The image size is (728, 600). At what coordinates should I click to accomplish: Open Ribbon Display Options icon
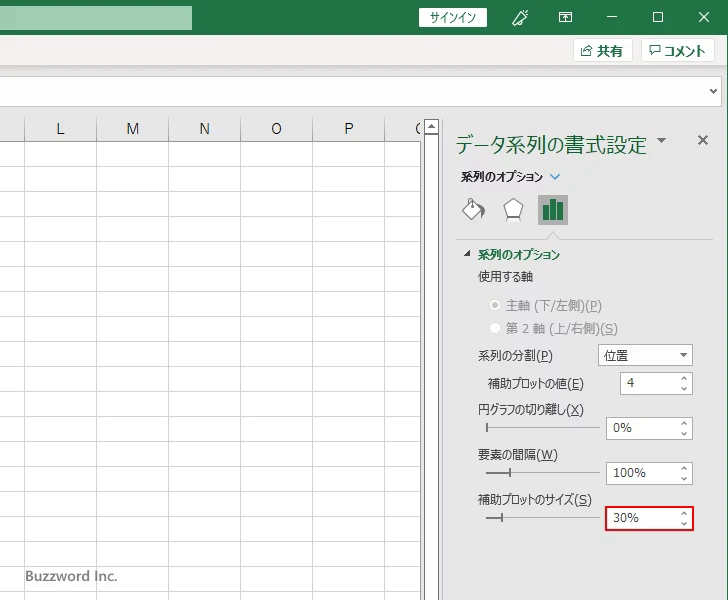566,17
